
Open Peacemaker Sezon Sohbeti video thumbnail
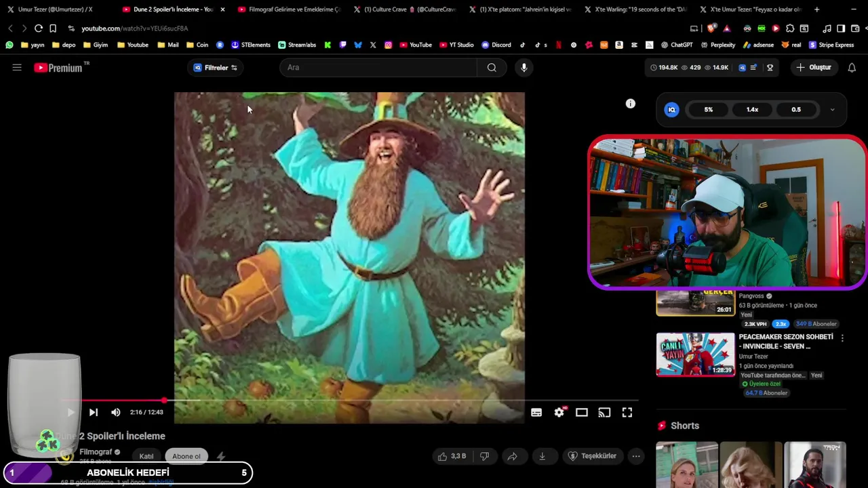[695, 354]
